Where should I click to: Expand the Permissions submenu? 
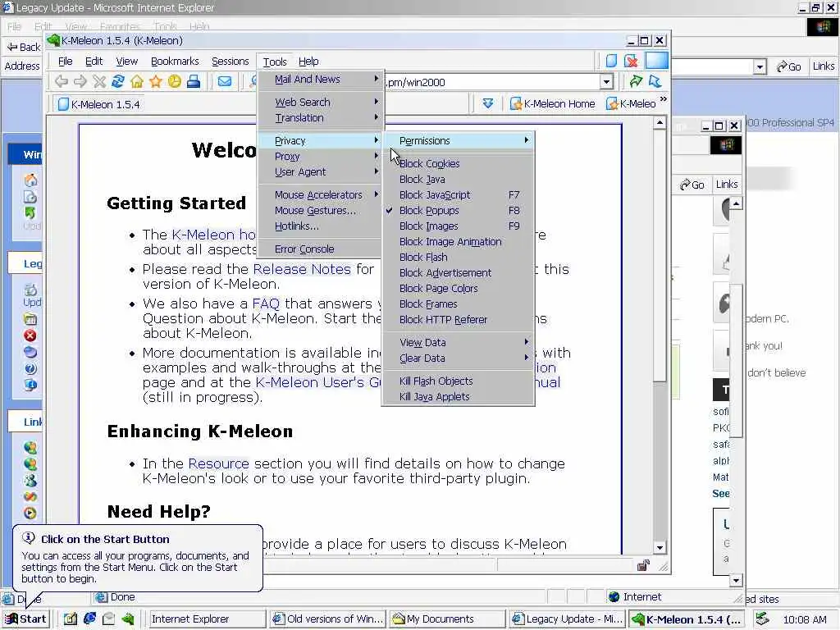tap(458, 140)
